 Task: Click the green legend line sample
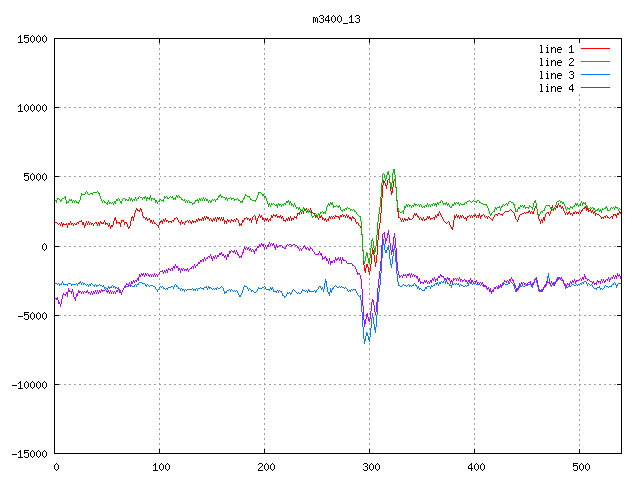point(596,62)
